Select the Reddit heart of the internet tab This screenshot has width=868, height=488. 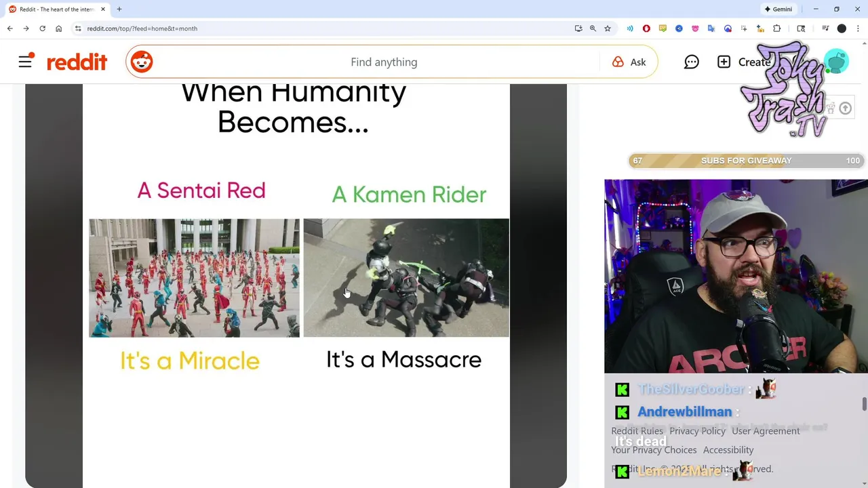click(x=57, y=9)
